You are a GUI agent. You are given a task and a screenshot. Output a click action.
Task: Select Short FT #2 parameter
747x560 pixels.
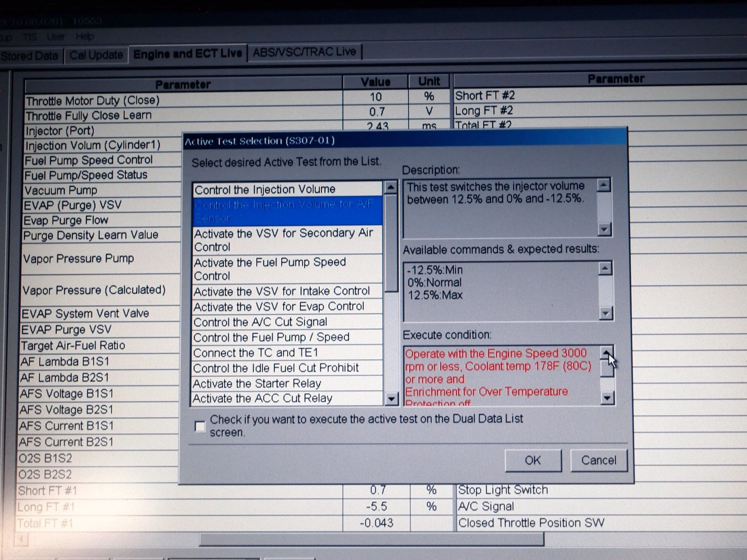pyautogui.click(x=600, y=96)
